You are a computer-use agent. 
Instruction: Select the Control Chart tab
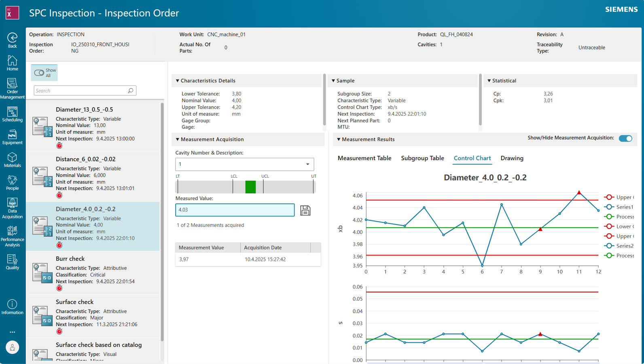(x=472, y=158)
